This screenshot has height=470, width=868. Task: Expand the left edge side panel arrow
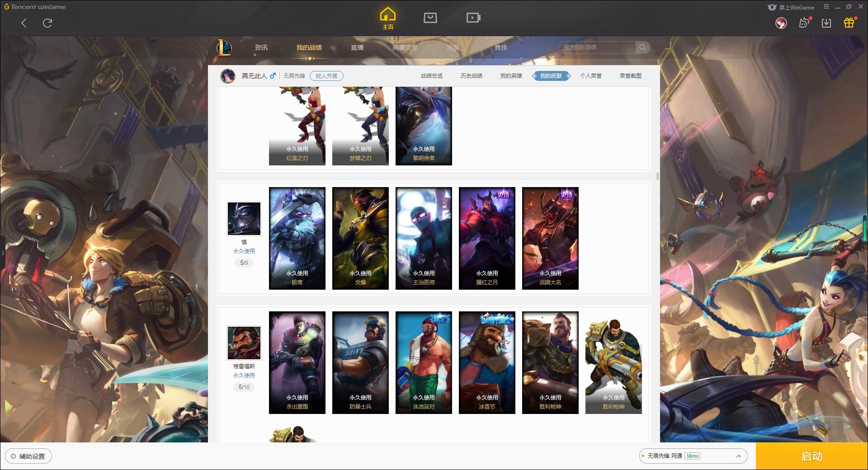tap(2, 253)
